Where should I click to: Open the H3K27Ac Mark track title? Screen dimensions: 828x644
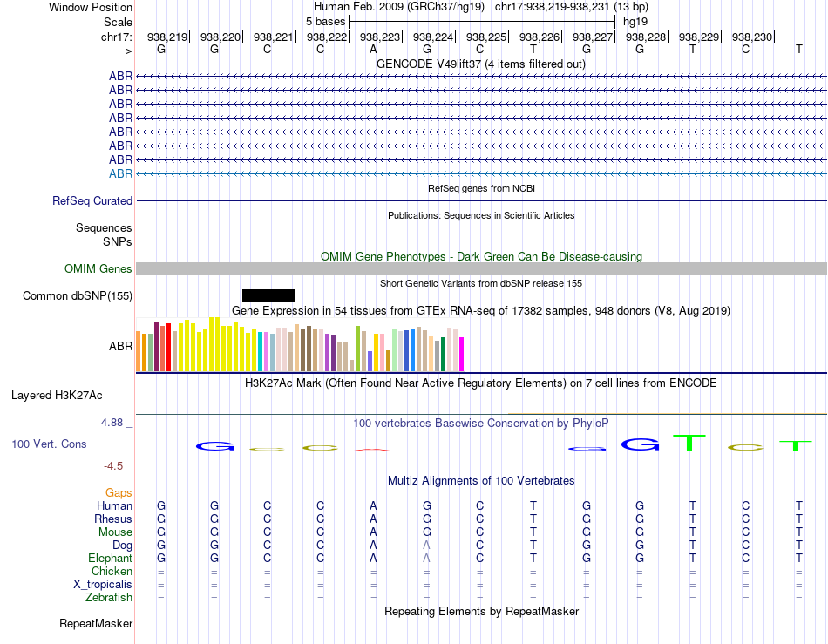pyautogui.click(x=480, y=383)
